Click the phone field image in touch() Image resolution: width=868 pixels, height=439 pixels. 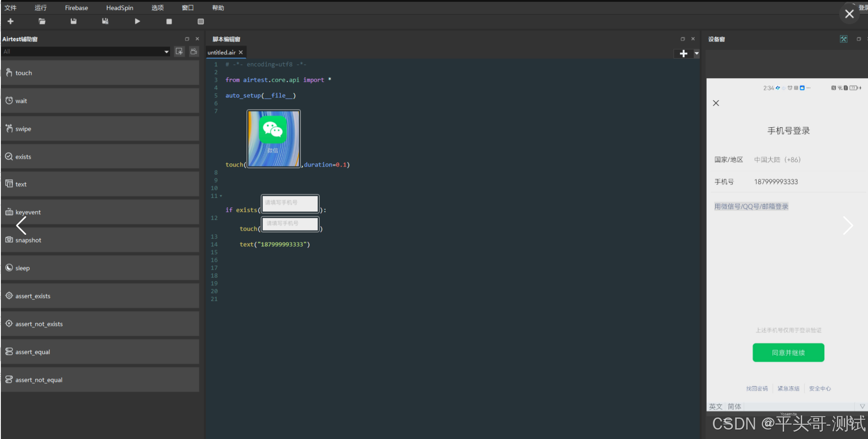coord(290,224)
